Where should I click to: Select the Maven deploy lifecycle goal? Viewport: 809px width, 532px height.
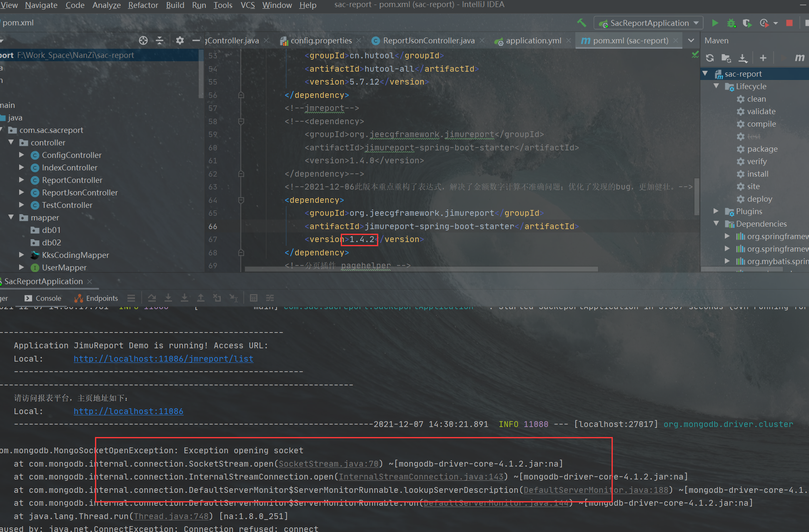759,199
